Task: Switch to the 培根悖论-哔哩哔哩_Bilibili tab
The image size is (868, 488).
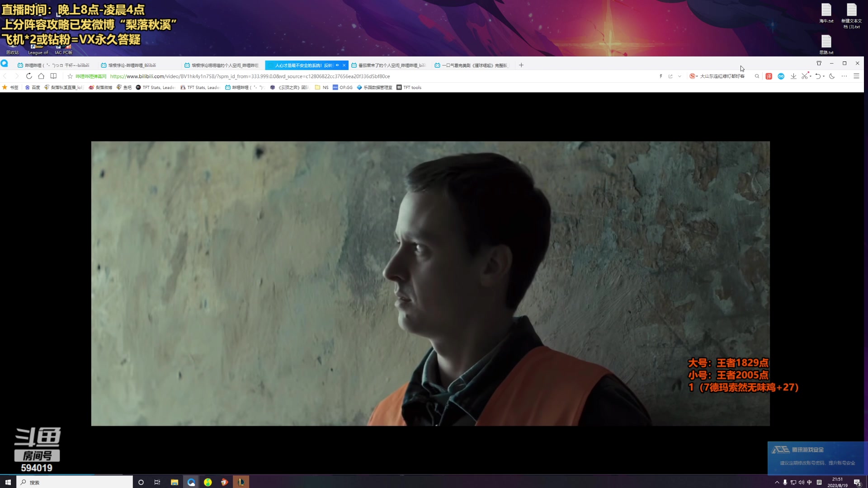Action: pos(140,65)
